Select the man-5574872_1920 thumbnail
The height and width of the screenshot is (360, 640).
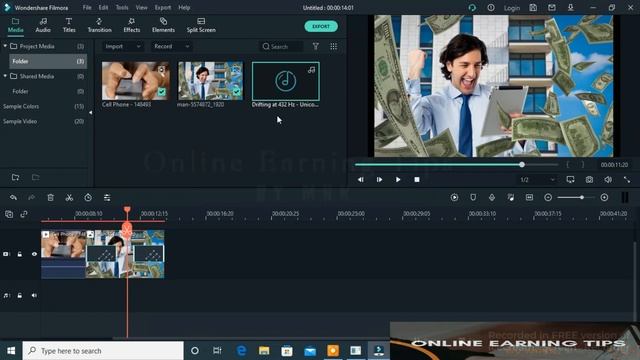[210, 81]
